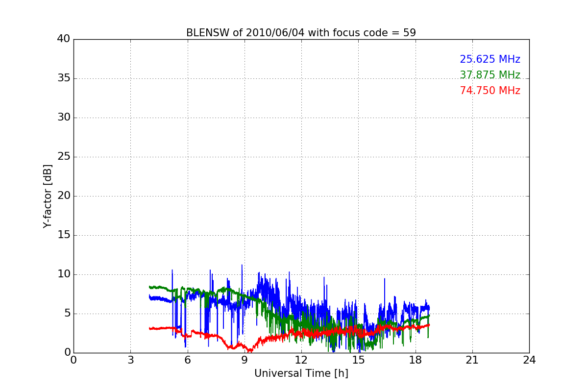Click x-axis tick label 3
Viewport: 588px width, 392px height.
130,360
